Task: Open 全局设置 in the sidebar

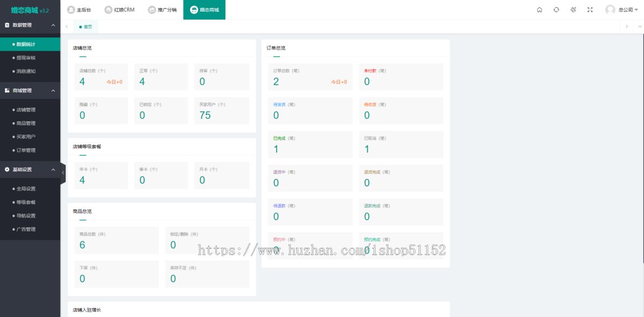Action: pos(30,189)
